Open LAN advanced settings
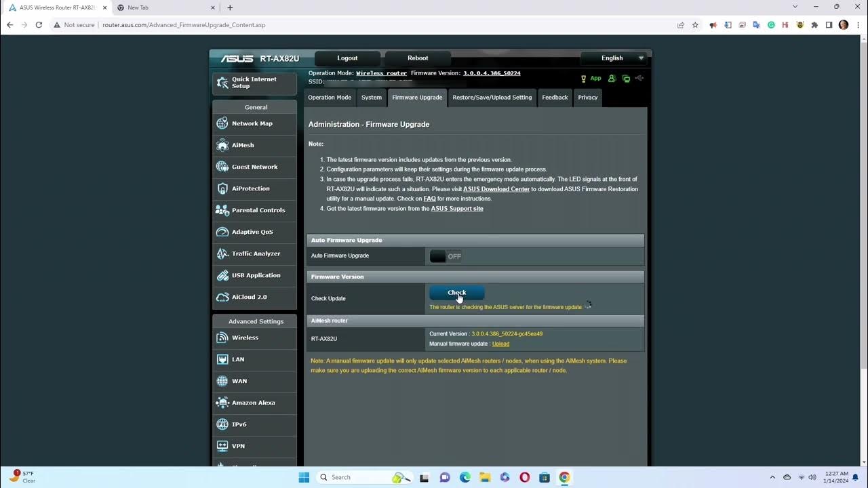 [254, 359]
